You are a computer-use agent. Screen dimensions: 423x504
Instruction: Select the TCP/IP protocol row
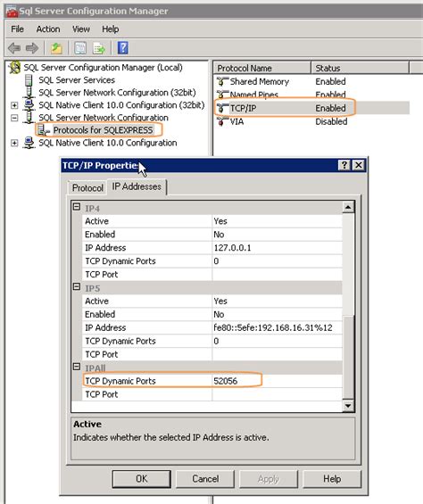[x=311, y=108]
